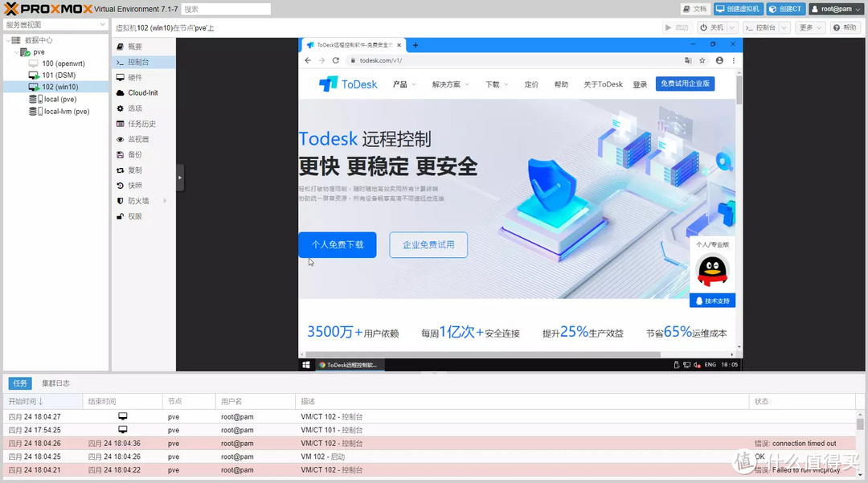Open the root@pam user menu

(x=837, y=9)
